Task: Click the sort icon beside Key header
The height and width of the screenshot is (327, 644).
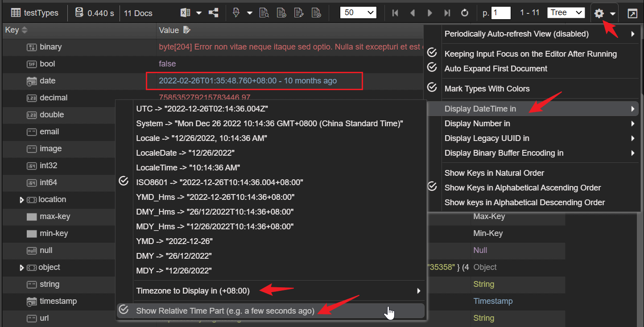Action: [25, 30]
